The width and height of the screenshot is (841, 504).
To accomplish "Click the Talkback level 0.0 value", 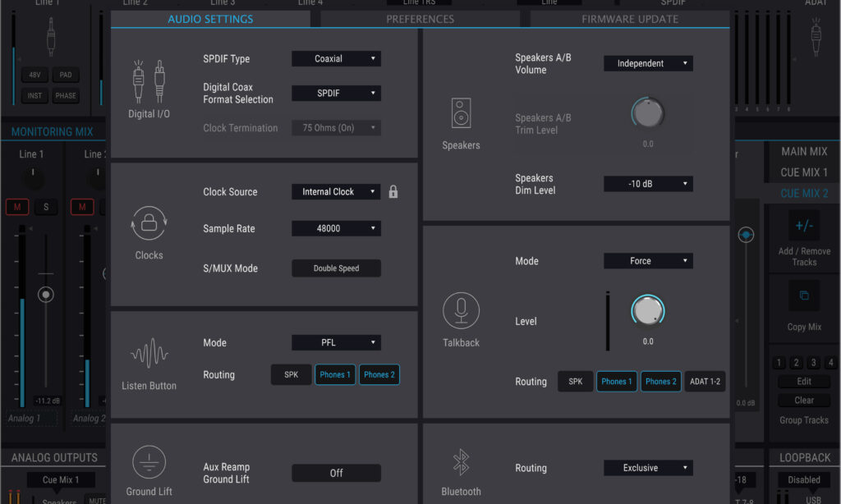I will click(648, 341).
